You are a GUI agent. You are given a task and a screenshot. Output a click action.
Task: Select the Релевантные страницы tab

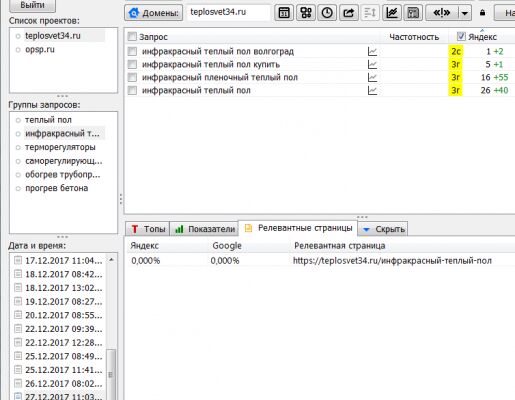[x=298, y=228]
